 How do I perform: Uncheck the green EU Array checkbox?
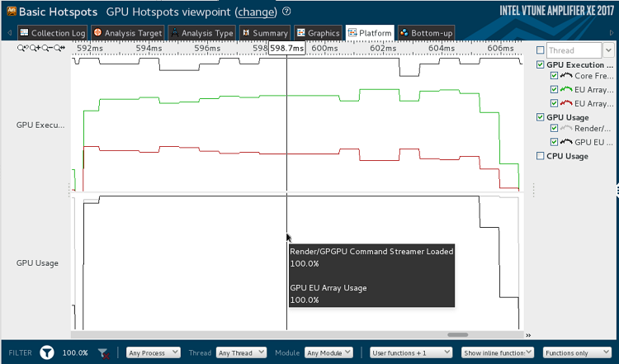(x=554, y=89)
